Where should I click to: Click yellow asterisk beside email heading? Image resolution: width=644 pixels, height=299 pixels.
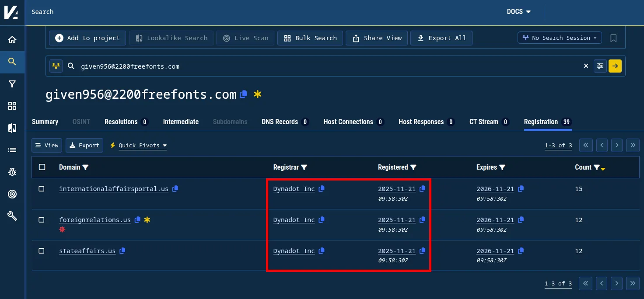pyautogui.click(x=258, y=94)
